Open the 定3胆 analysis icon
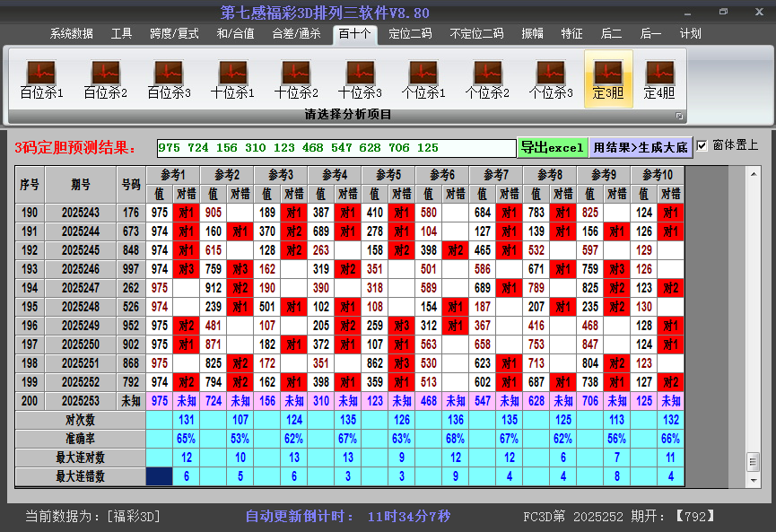 (x=608, y=79)
